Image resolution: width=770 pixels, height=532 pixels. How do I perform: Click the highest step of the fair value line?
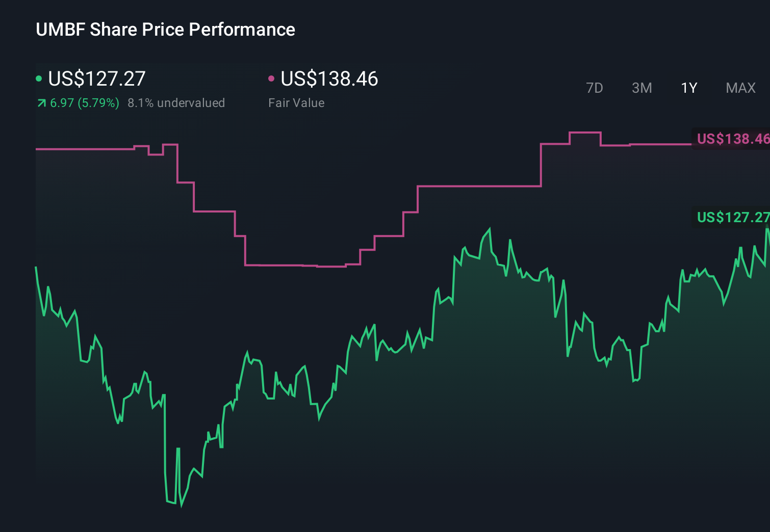click(585, 132)
